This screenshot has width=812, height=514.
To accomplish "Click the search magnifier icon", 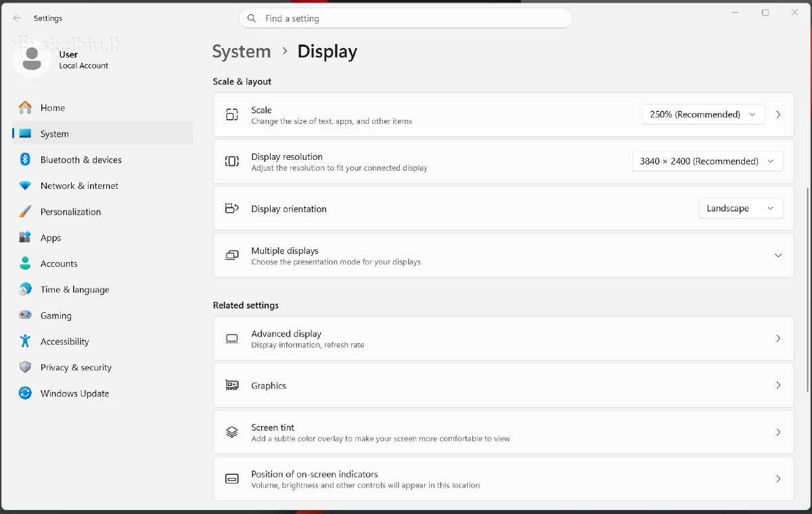I will [x=252, y=18].
